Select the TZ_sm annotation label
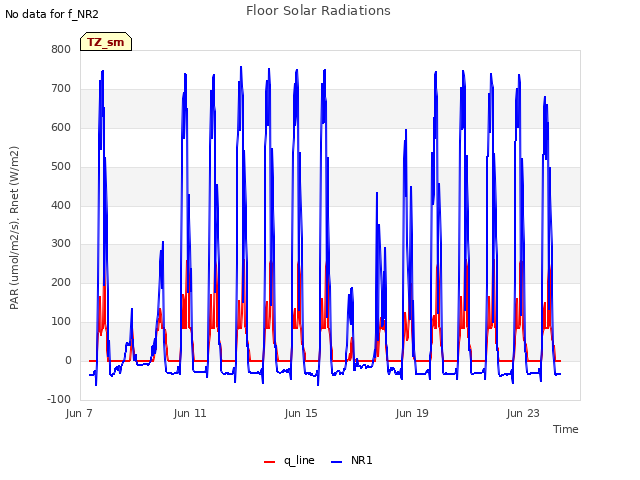The width and height of the screenshot is (640, 480). (x=106, y=42)
